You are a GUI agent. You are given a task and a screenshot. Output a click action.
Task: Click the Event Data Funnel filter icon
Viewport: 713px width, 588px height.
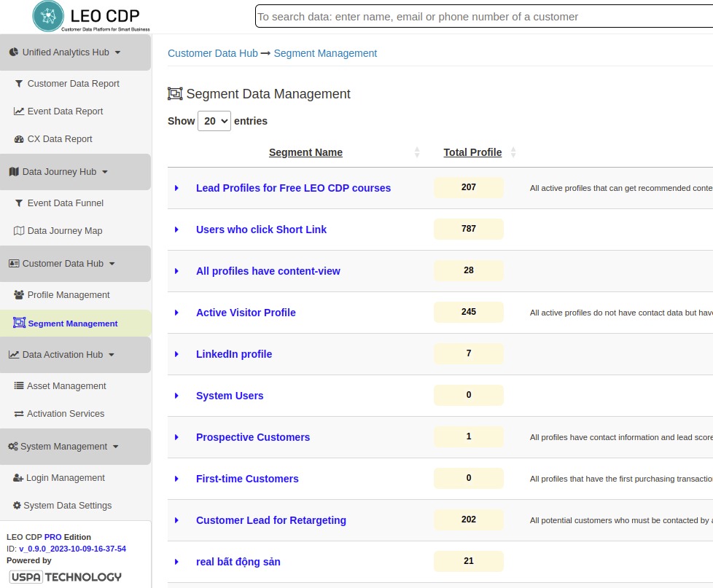[19, 203]
